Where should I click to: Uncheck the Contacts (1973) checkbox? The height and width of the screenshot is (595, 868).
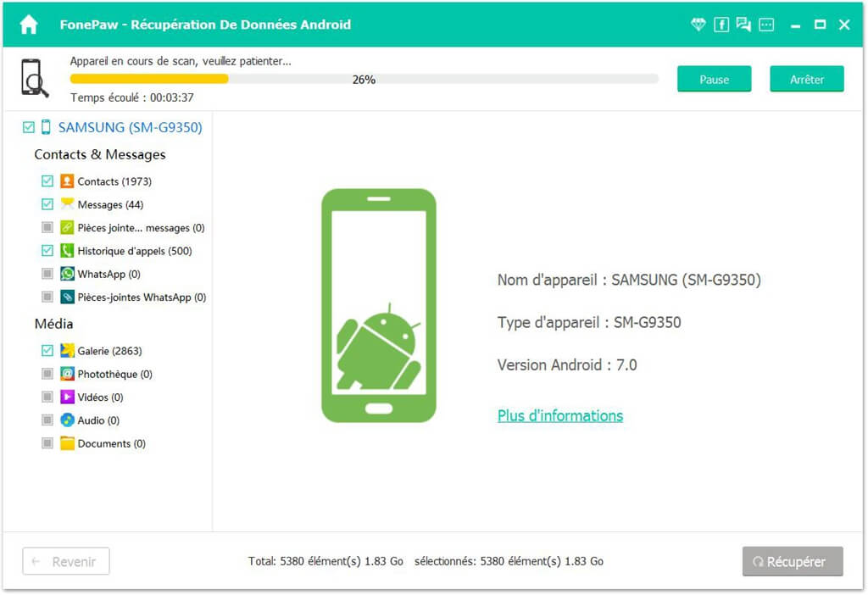coord(47,181)
